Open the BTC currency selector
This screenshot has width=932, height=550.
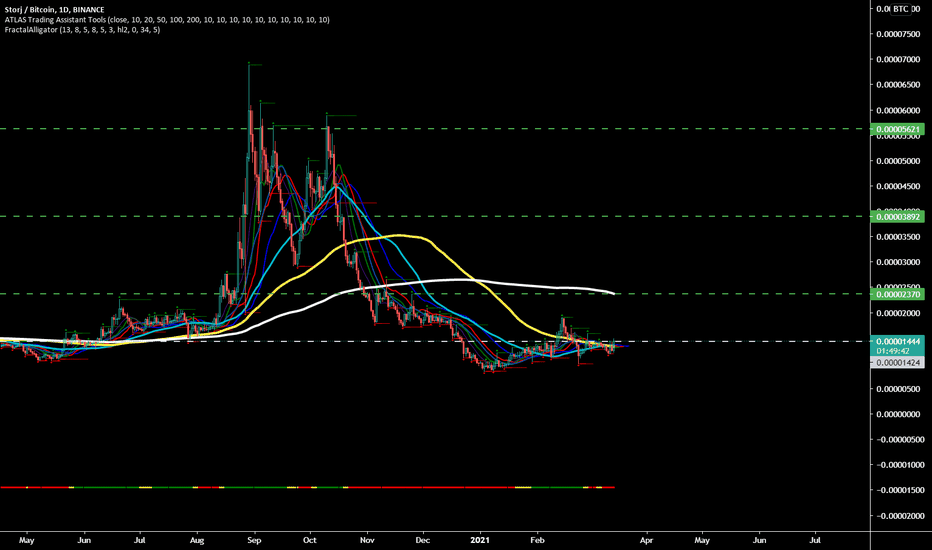(x=900, y=8)
